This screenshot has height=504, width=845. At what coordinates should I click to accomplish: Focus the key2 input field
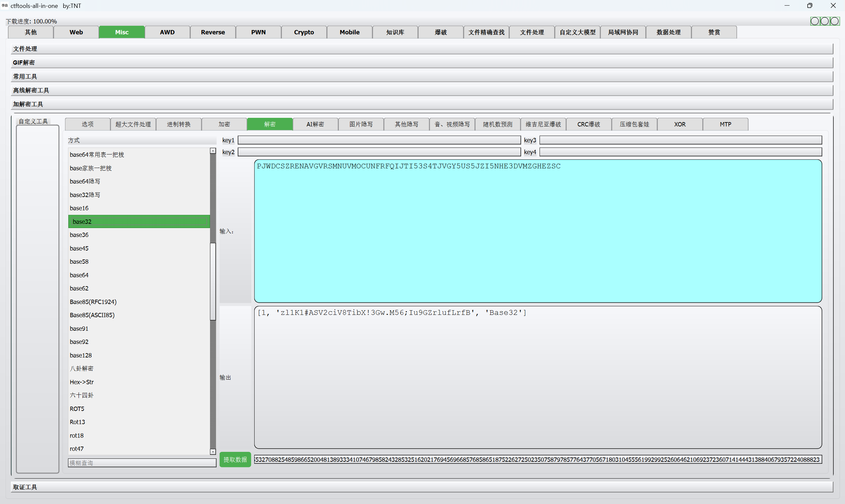[379, 152]
